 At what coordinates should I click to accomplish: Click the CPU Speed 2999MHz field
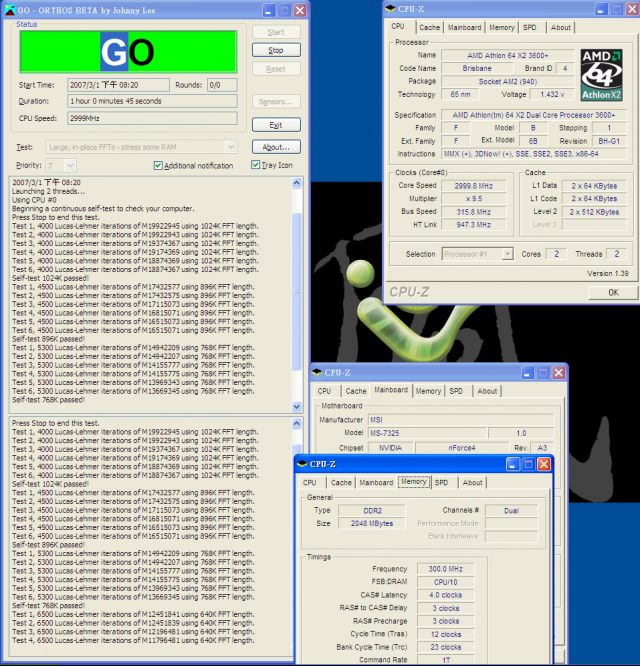click(152, 118)
